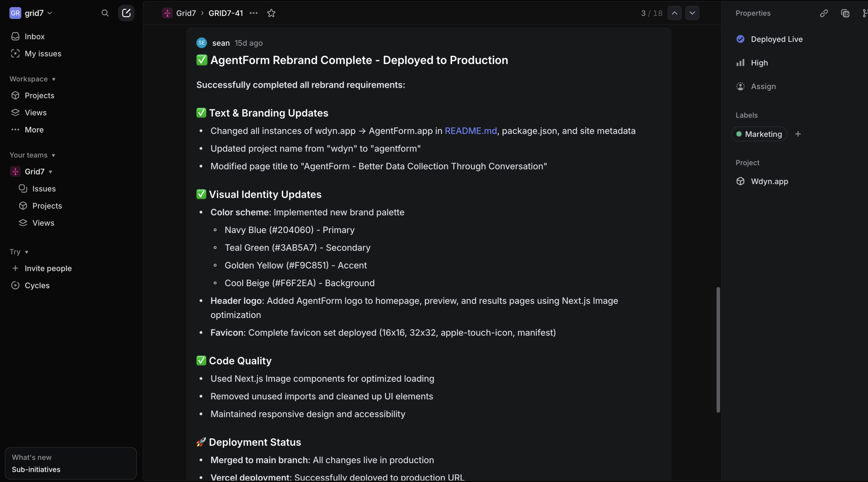Go to next issue with down arrow
This screenshot has width=868, height=482.
point(692,13)
